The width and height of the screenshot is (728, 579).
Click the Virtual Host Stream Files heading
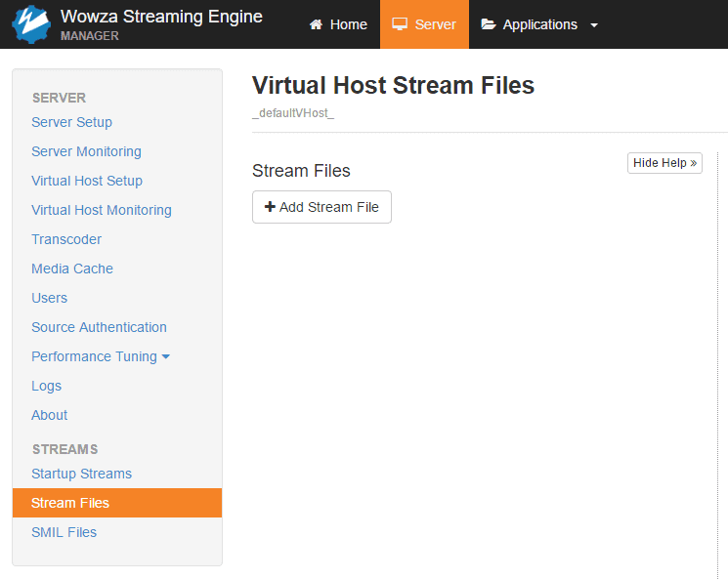click(x=393, y=85)
